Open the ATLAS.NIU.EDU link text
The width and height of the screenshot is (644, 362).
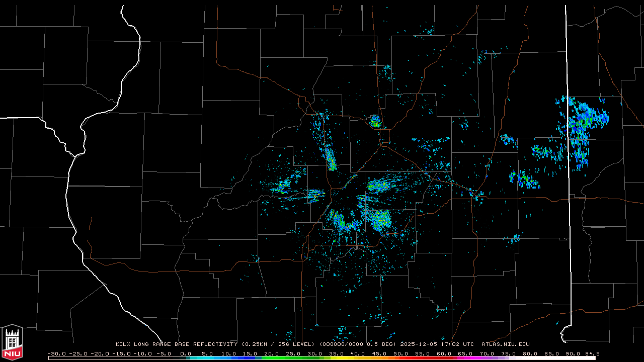point(506,344)
